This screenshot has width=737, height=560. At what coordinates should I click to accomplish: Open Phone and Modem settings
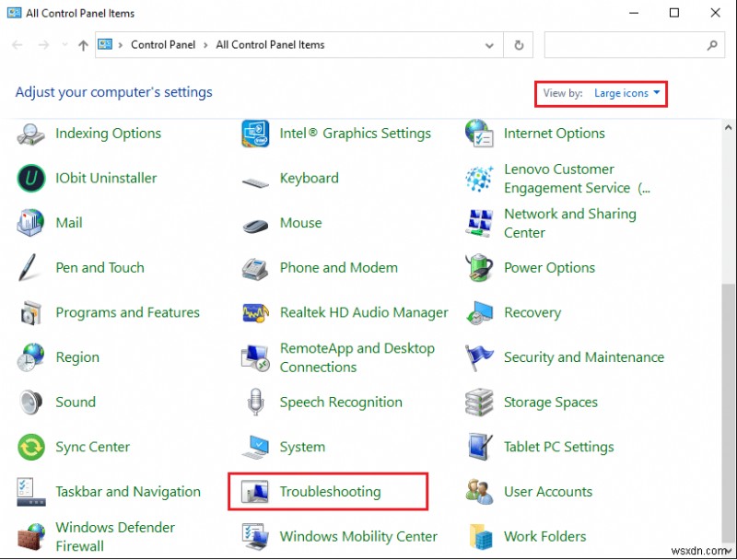click(338, 268)
